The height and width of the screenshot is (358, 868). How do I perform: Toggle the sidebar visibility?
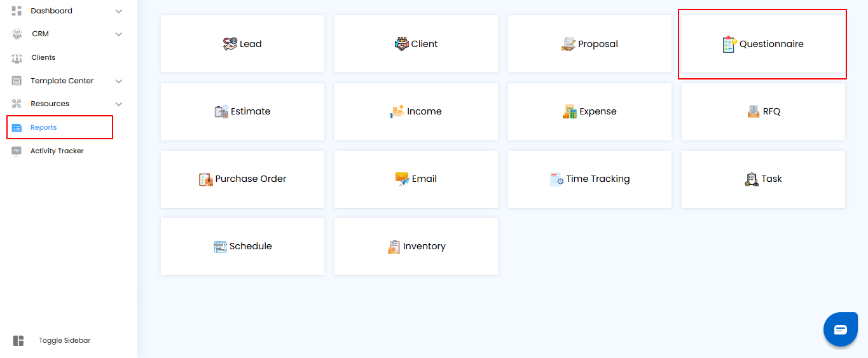pyautogui.click(x=18, y=340)
